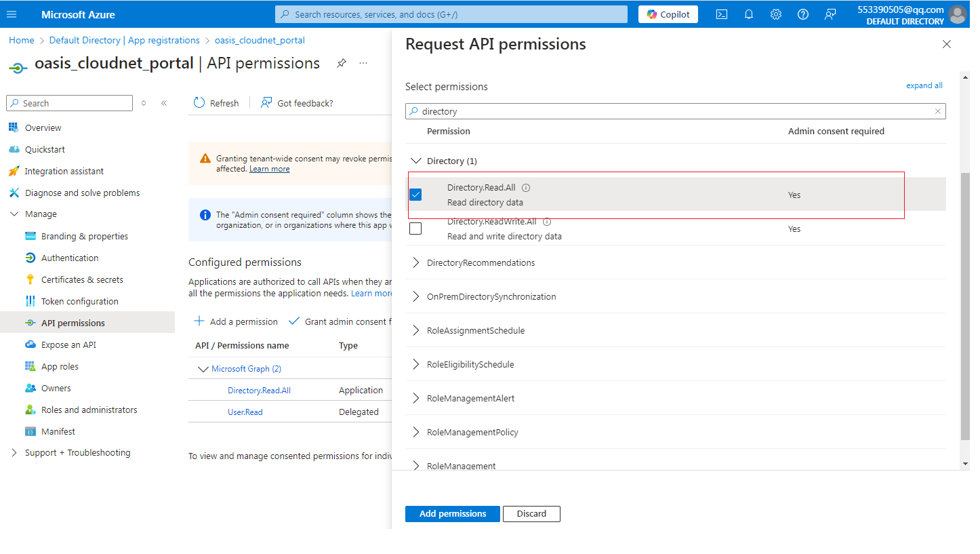Open portal settings gear
This screenshot has width=980, height=554.
coord(776,14)
